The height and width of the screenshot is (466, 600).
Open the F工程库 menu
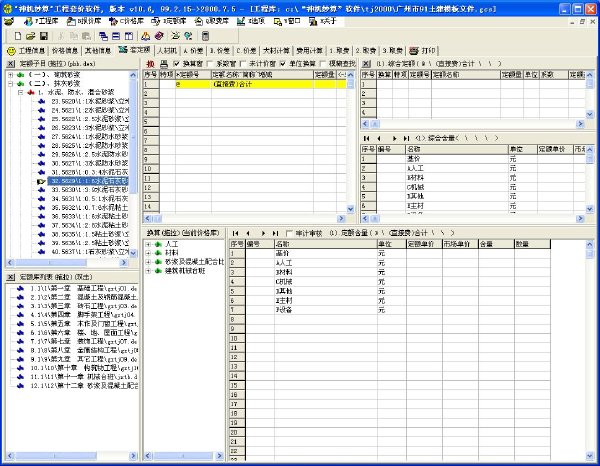tap(41, 21)
